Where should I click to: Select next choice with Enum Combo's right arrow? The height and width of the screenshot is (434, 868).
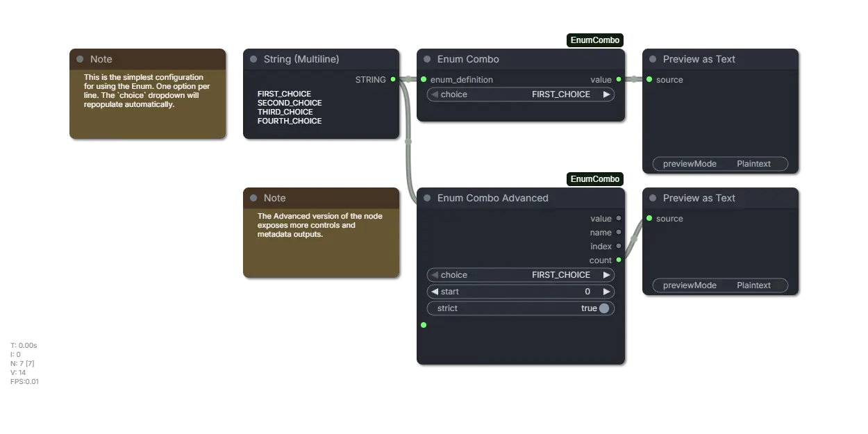pos(606,94)
